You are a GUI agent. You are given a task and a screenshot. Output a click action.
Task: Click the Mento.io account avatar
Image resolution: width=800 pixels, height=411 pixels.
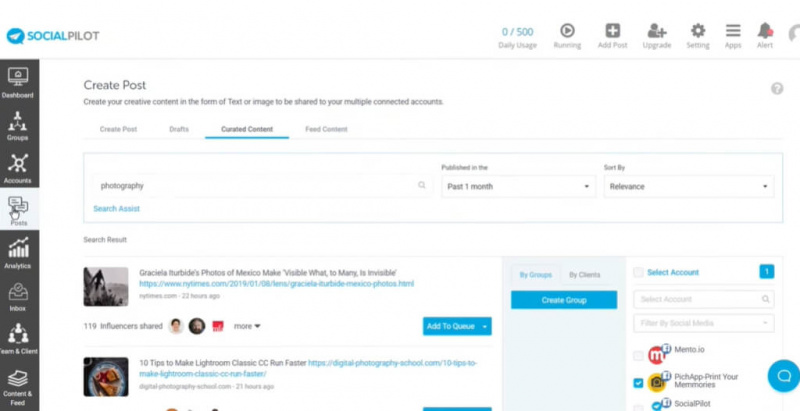click(x=658, y=354)
